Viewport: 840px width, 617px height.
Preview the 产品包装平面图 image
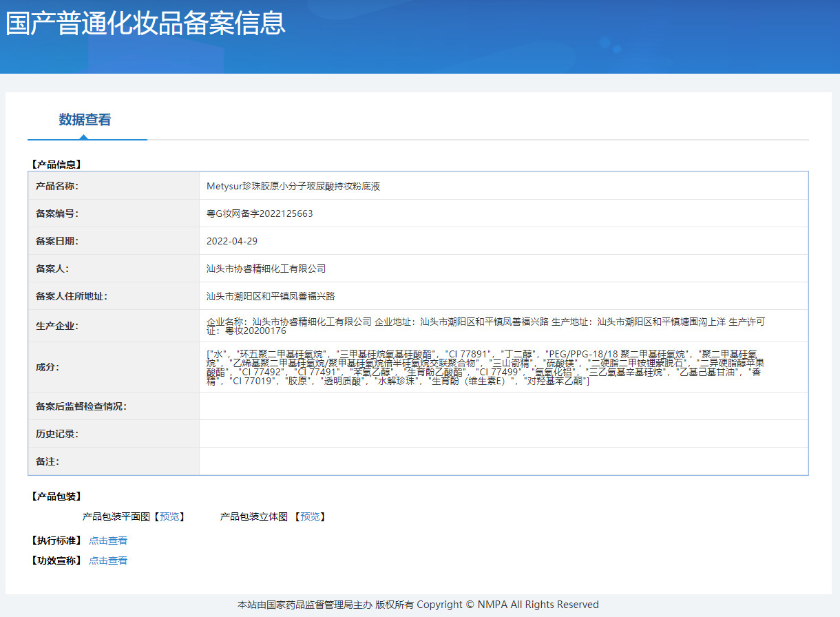click(x=168, y=516)
